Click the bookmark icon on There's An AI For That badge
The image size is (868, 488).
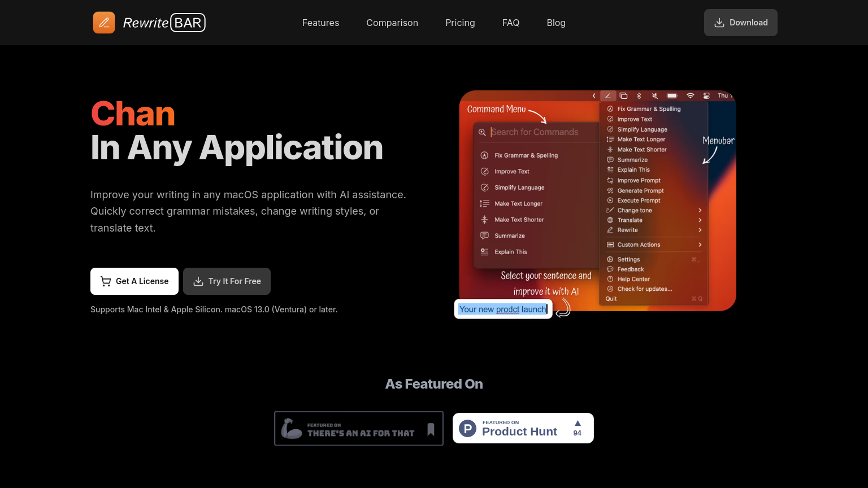point(431,429)
